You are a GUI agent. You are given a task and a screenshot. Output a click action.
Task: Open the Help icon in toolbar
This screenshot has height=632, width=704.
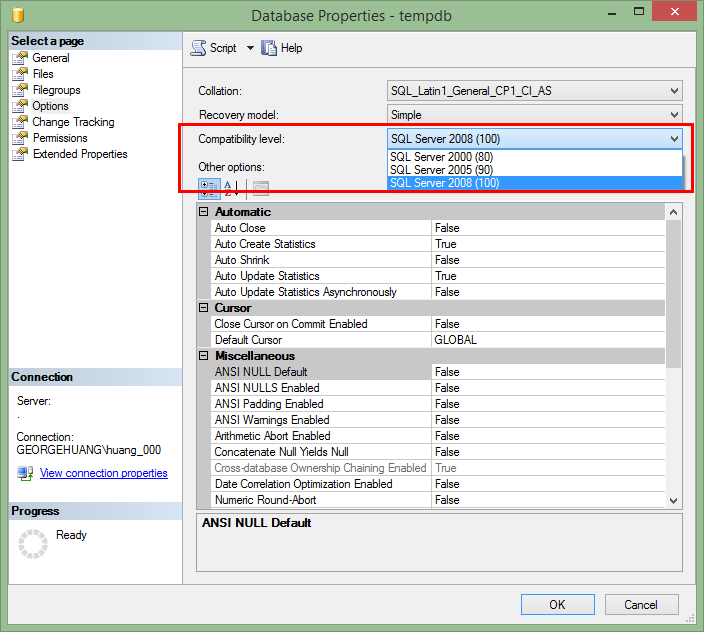pyautogui.click(x=269, y=48)
